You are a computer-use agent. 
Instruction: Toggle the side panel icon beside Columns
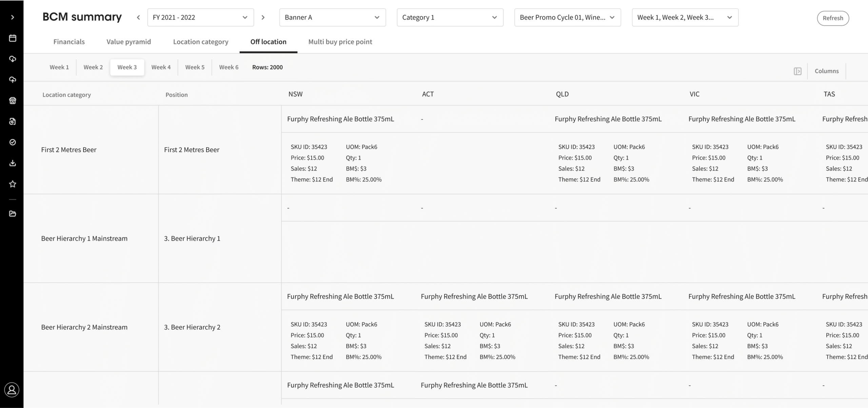(797, 71)
